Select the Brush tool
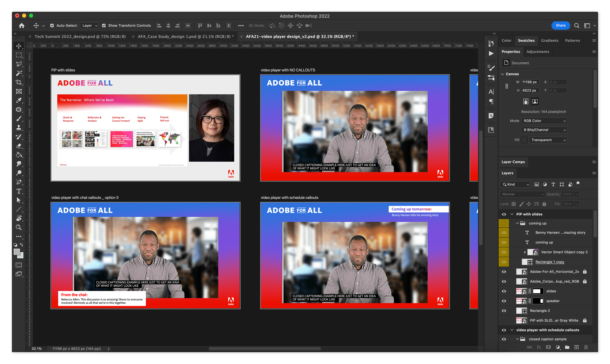The width and height of the screenshot is (610, 364). pyautogui.click(x=19, y=118)
